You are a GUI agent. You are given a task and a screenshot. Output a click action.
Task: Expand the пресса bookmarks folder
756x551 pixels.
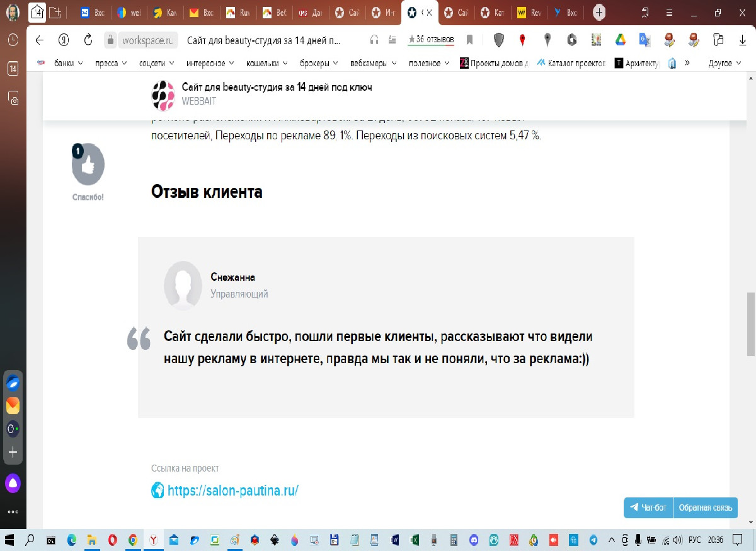pyautogui.click(x=111, y=63)
